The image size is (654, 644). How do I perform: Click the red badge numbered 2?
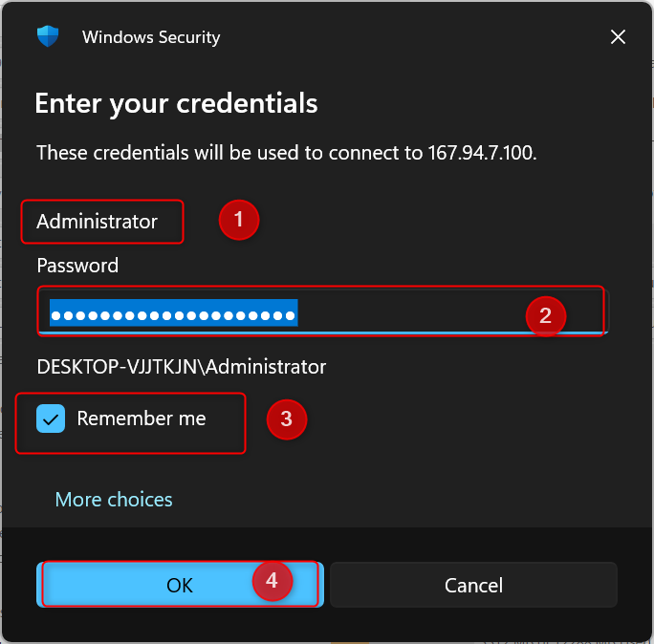[x=546, y=315]
